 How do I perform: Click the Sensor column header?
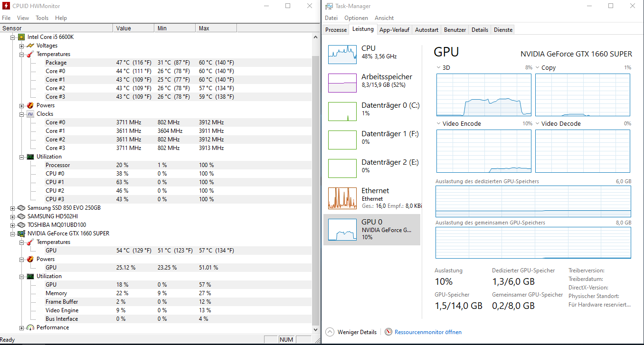pyautogui.click(x=57, y=28)
